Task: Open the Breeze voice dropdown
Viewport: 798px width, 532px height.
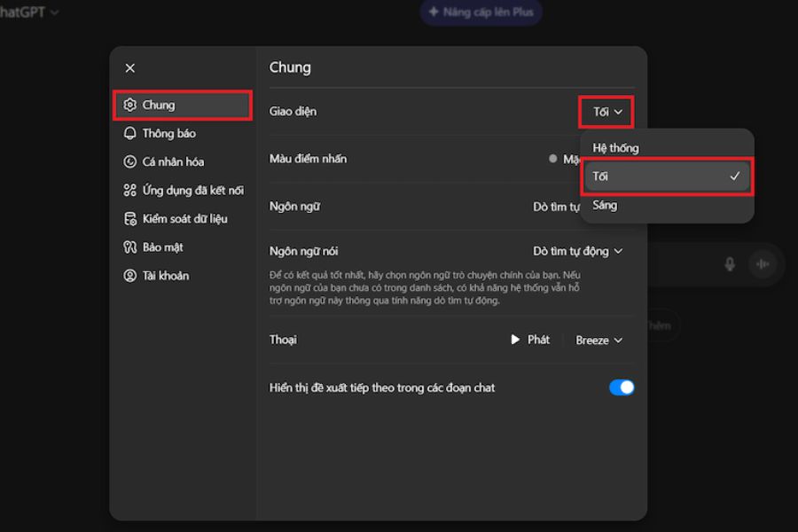Action: click(x=598, y=340)
